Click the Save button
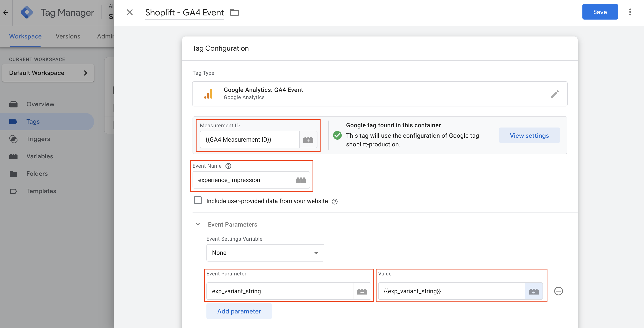 [x=600, y=12]
